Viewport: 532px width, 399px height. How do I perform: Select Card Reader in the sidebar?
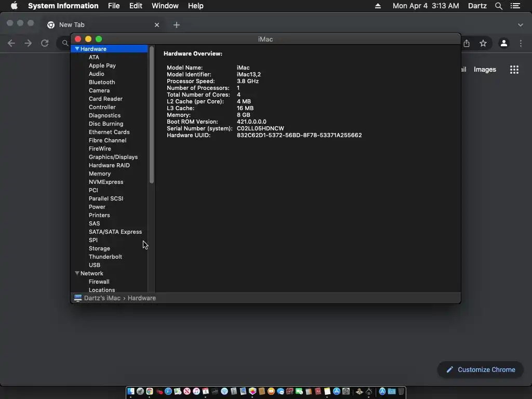(105, 99)
